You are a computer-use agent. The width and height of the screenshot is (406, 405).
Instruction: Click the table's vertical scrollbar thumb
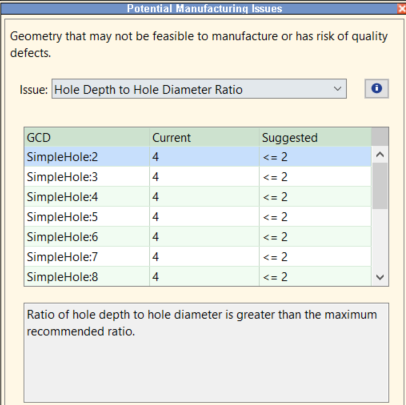tap(380, 186)
